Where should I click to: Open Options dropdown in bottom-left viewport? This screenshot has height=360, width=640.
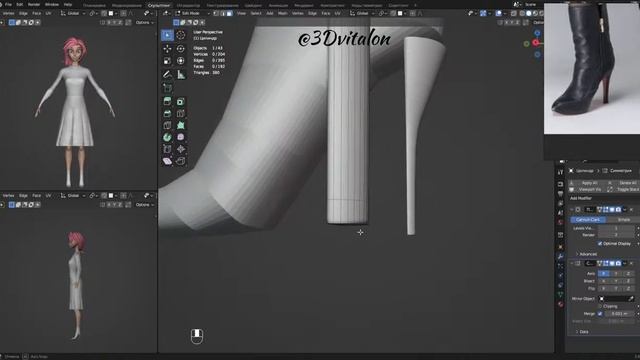tap(145, 204)
